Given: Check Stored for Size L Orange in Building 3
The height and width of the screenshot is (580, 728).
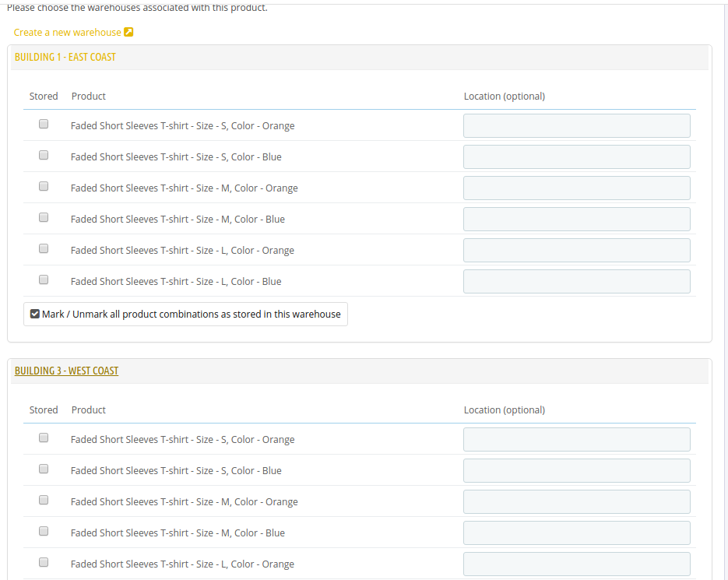Looking at the screenshot, I should (x=44, y=562).
